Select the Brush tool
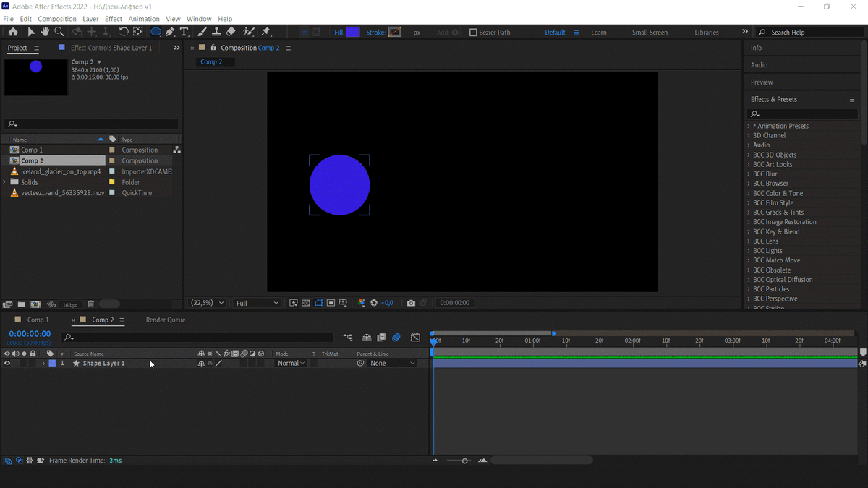 (202, 32)
